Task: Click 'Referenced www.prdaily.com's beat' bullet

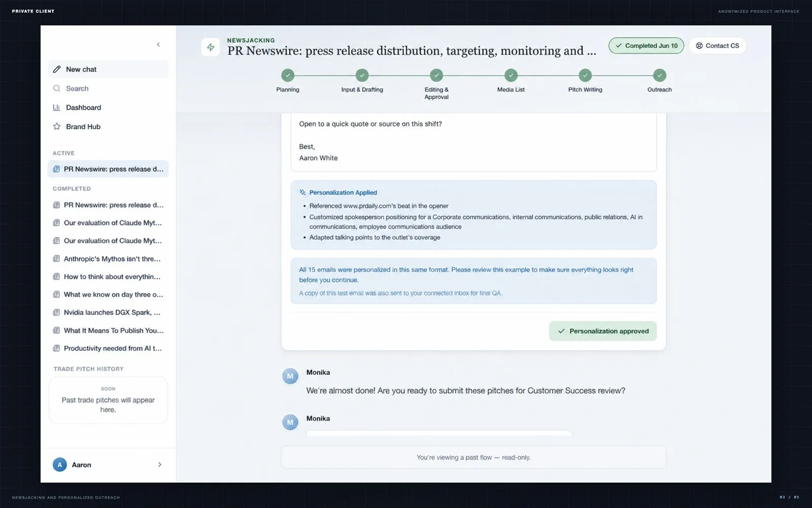Action: click(379, 206)
